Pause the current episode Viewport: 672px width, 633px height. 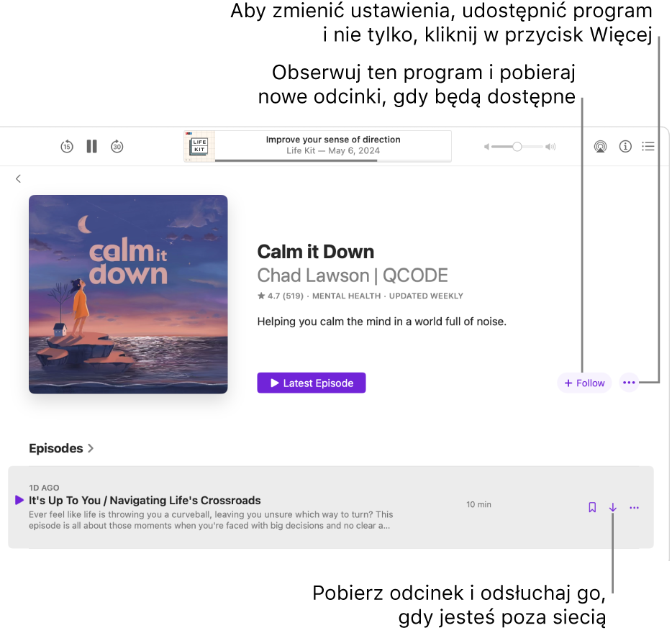click(x=91, y=147)
